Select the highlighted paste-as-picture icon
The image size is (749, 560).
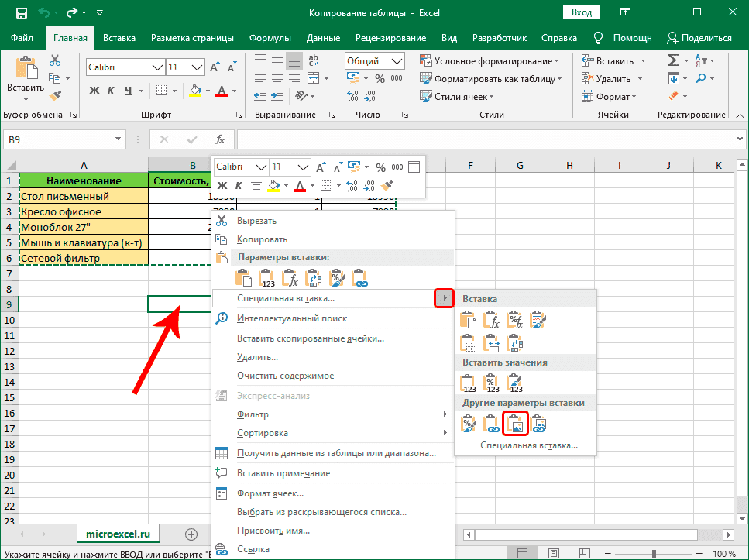[x=515, y=423]
